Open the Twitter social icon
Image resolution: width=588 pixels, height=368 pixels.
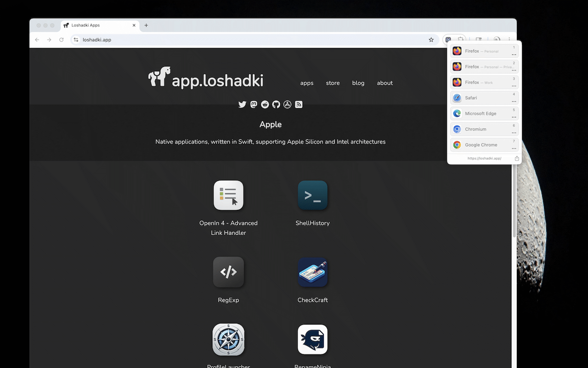pos(242,104)
